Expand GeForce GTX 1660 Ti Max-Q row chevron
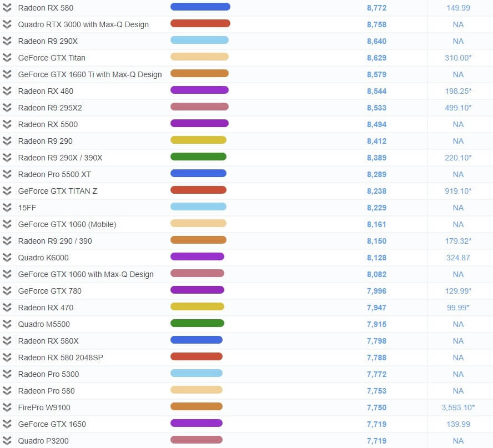This screenshot has height=448, width=493. coord(7,74)
